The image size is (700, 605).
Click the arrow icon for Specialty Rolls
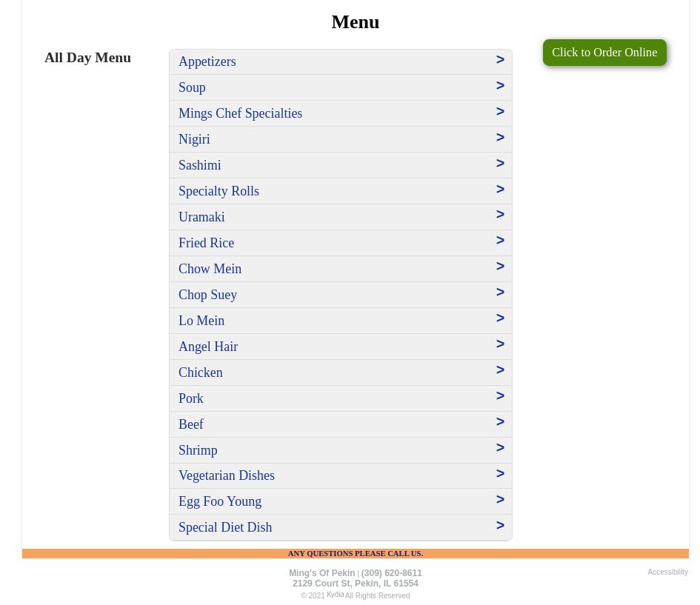pyautogui.click(x=500, y=190)
